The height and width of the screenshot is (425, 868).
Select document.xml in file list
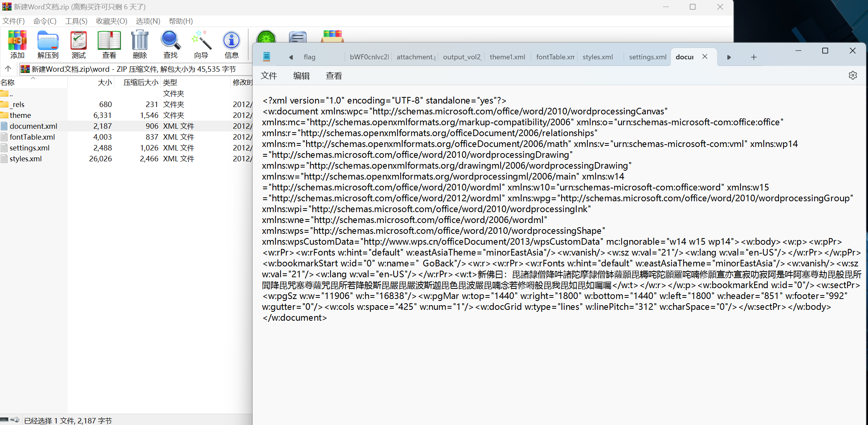pyautogui.click(x=126, y=126)
